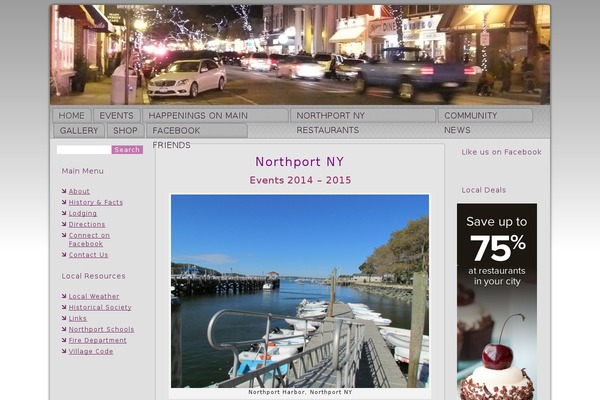Click arrow bullet beside Historical Society

(x=64, y=307)
